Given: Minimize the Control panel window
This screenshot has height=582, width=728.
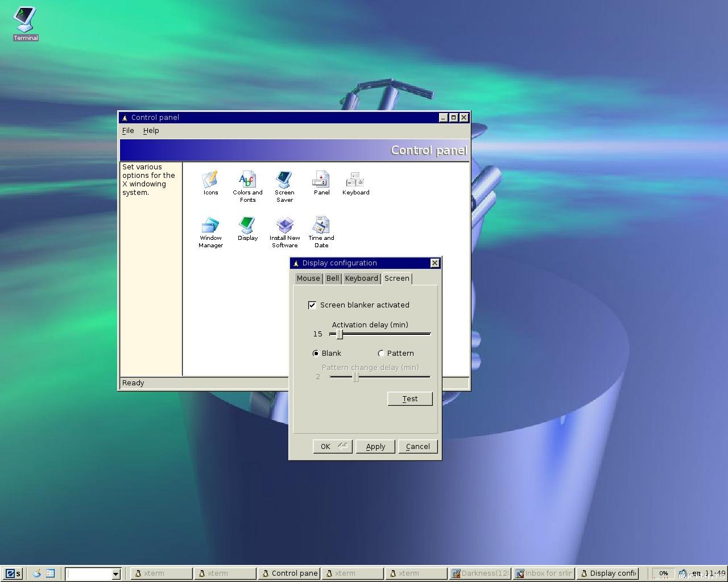Looking at the screenshot, I should [x=443, y=118].
